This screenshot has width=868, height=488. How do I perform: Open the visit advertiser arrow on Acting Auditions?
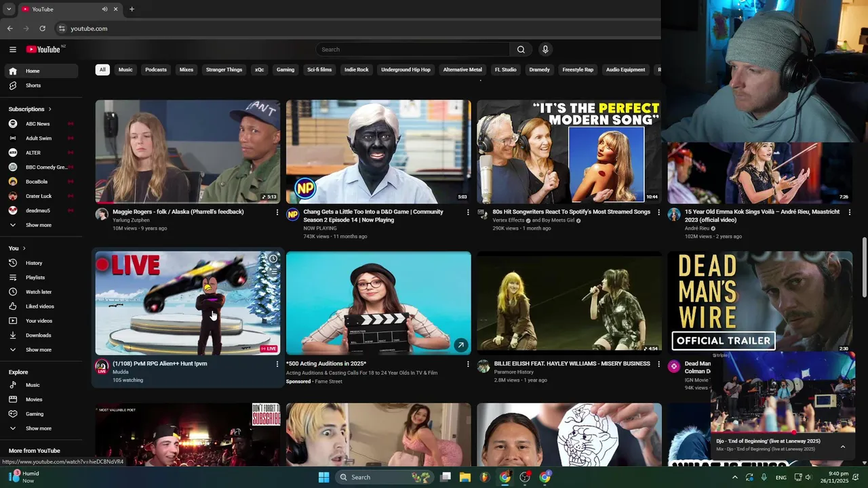pyautogui.click(x=460, y=345)
